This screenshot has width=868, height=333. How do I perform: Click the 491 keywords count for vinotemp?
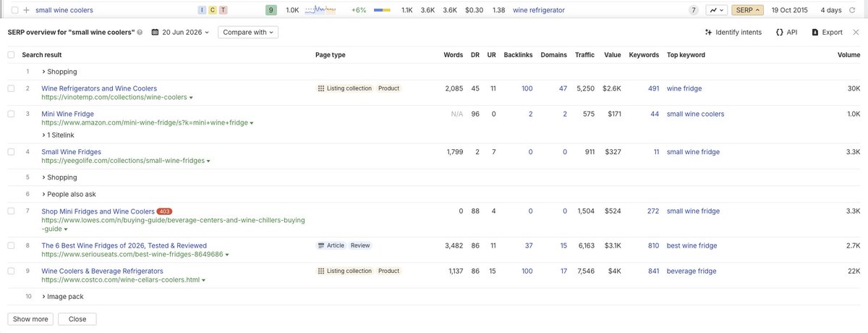point(653,88)
